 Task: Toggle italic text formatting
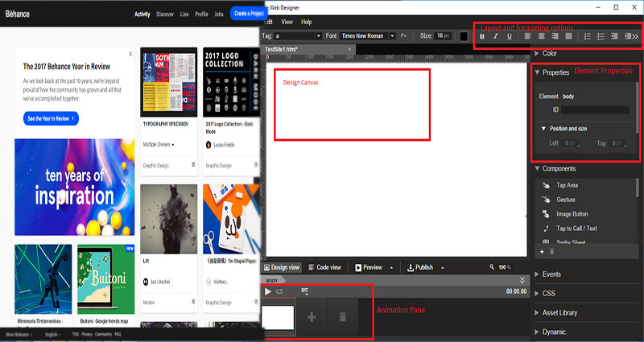[496, 36]
